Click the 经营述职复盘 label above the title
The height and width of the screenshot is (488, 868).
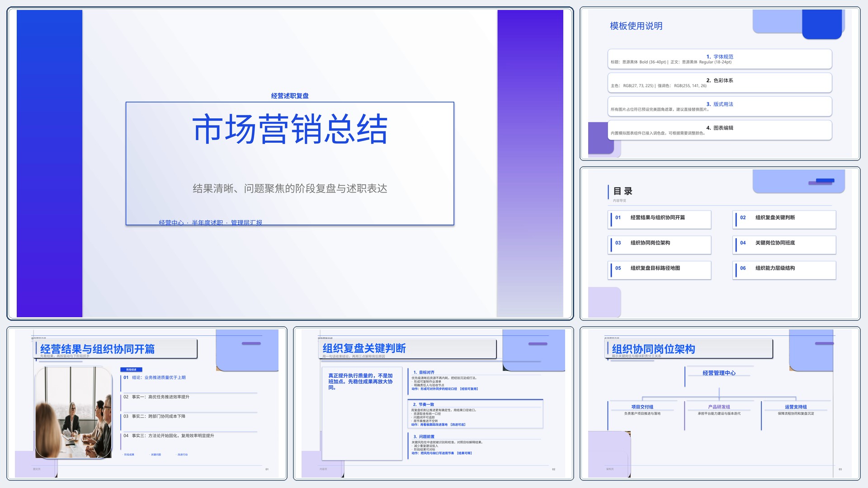click(x=290, y=96)
